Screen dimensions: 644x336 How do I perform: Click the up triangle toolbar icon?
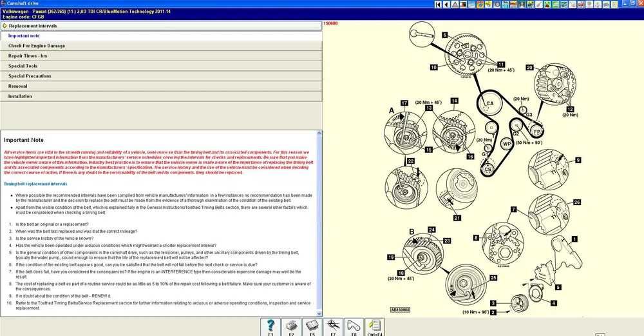(x=455, y=5)
